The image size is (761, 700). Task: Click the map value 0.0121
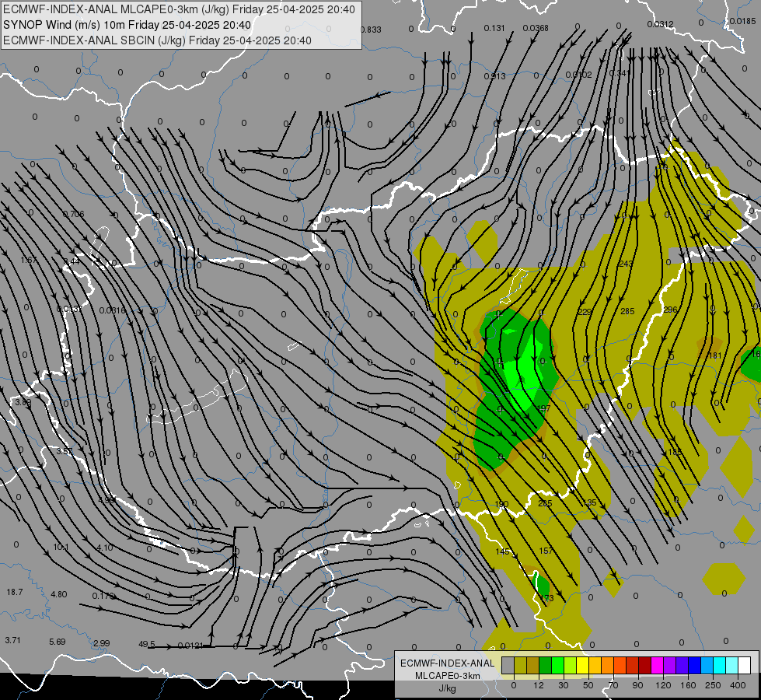(190, 646)
